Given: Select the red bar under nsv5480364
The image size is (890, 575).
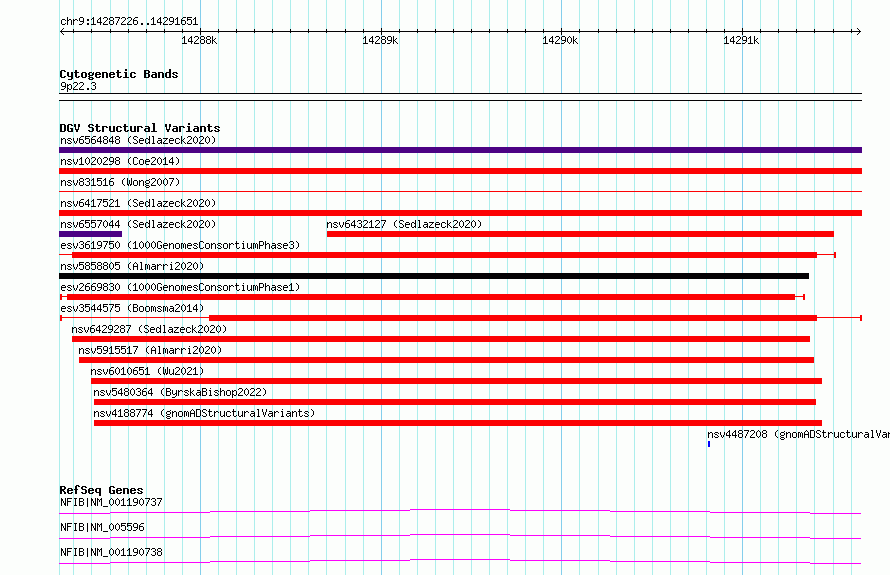Looking at the screenshot, I should (455, 402).
